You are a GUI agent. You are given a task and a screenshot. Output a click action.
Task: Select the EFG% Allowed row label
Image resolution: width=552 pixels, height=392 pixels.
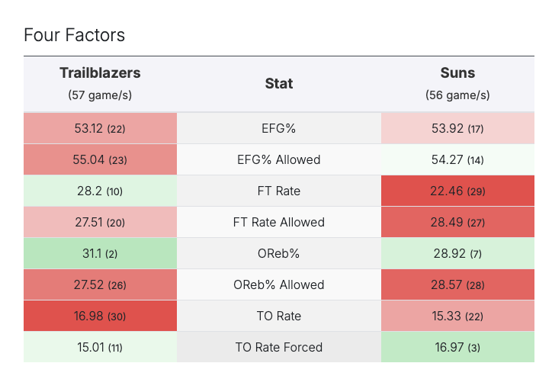tap(278, 160)
